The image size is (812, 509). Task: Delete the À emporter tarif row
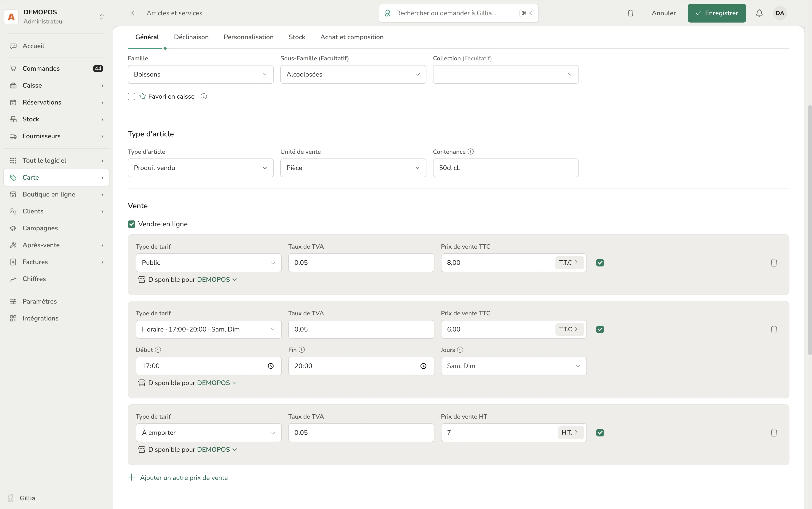(774, 433)
